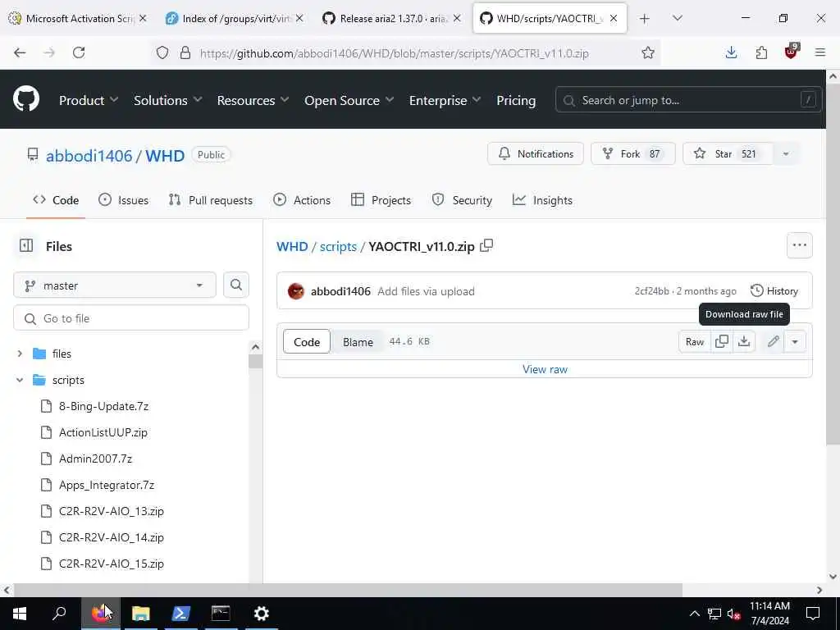Expand the Resources menu
The width and height of the screenshot is (840, 630).
coord(253,100)
